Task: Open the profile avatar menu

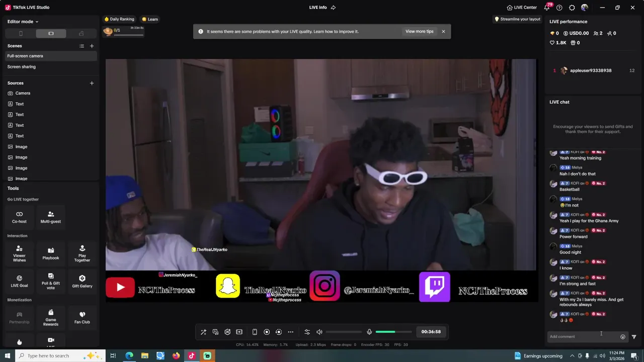Action: pyautogui.click(x=585, y=8)
